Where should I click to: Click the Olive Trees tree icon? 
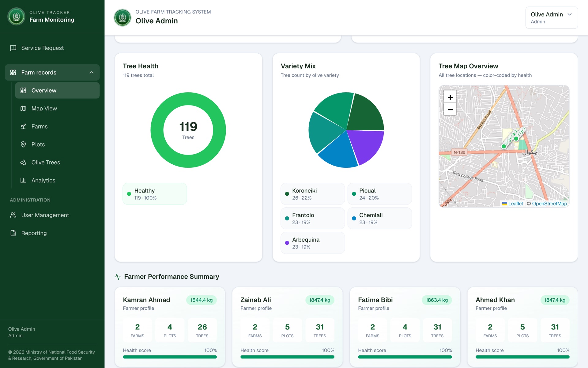23,162
